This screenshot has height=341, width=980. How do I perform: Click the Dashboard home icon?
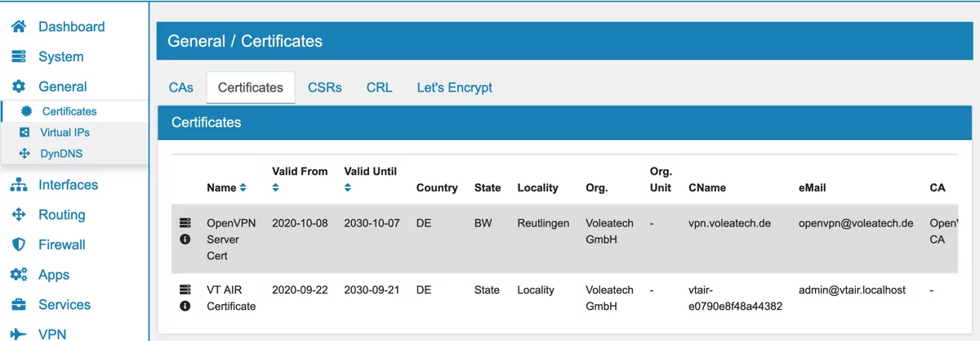pyautogui.click(x=18, y=27)
